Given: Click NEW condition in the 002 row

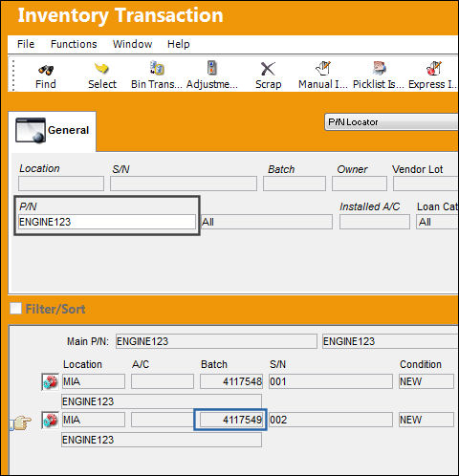Looking at the screenshot, I should coord(426,420).
